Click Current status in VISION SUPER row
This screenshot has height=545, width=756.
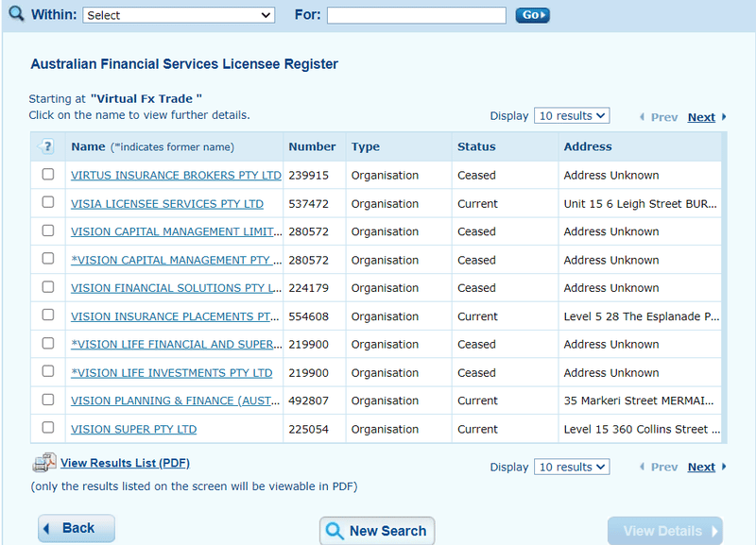pyautogui.click(x=477, y=430)
